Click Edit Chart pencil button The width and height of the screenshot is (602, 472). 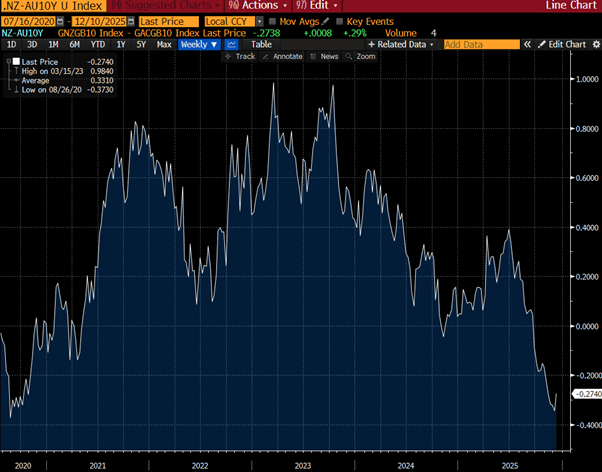(x=562, y=45)
